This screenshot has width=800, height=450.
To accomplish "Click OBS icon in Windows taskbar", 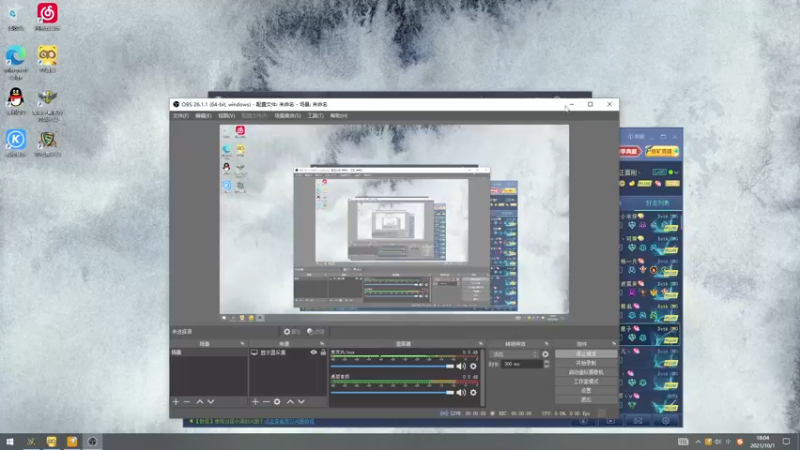I will (92, 441).
